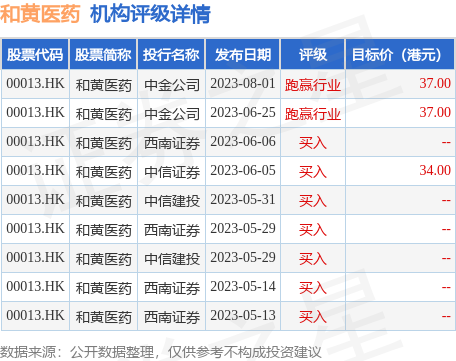Viewport: 456px width, 361px height.
Task: Click 买入 rating in the 2023-05-13 row
Action: coord(313,317)
